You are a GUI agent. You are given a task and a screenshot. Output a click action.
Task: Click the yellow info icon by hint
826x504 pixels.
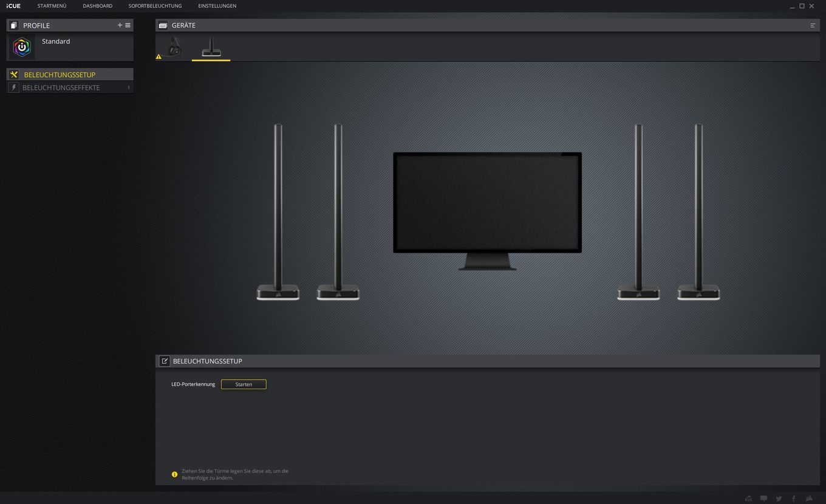coord(174,474)
